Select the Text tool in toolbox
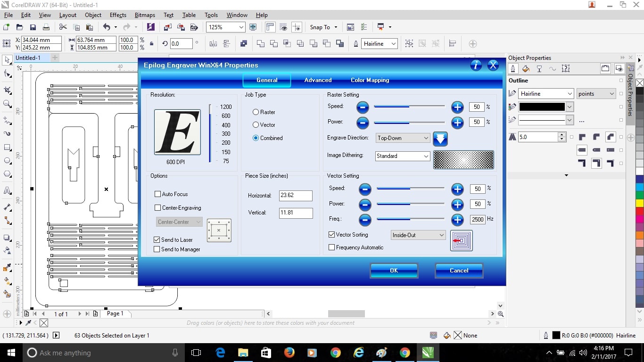This screenshot has width=644, height=362. pyautogui.click(x=7, y=191)
